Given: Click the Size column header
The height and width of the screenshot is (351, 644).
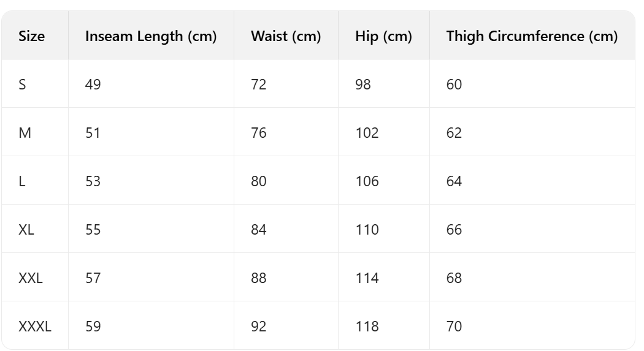Looking at the screenshot, I should [32, 36].
